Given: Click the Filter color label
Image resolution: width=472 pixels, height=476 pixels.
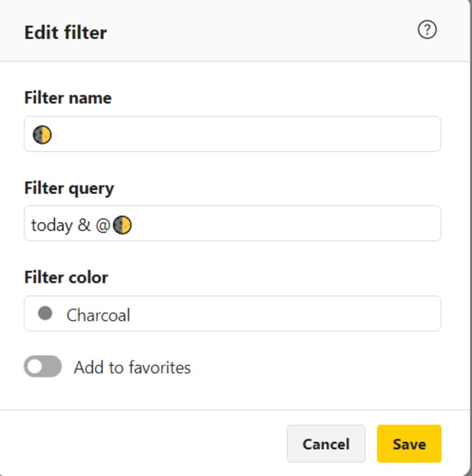Looking at the screenshot, I should [66, 278].
